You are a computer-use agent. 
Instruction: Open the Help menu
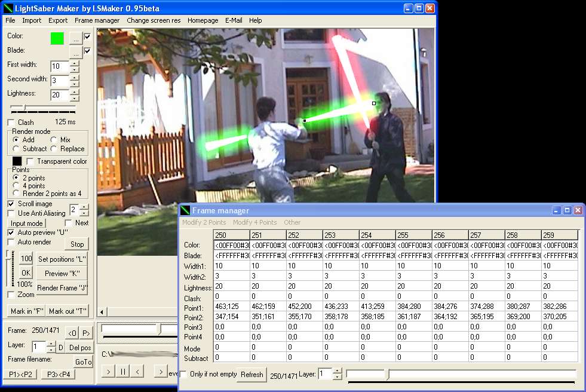click(256, 20)
